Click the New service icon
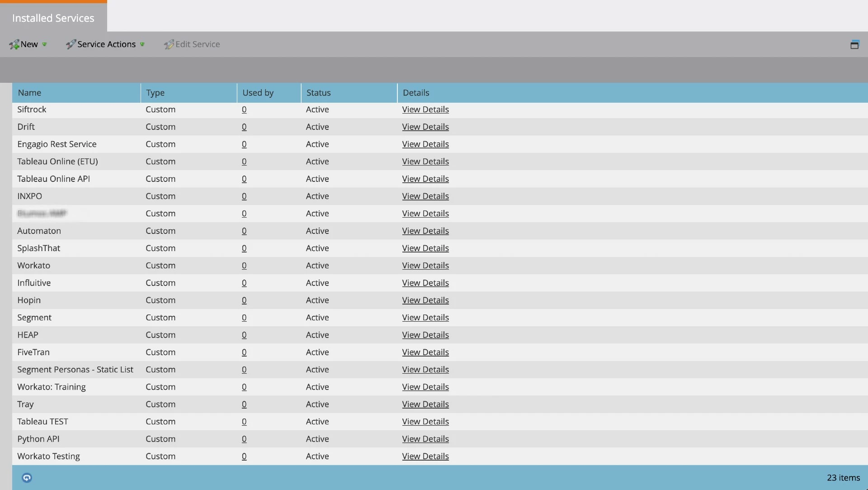The image size is (868, 490). point(14,44)
